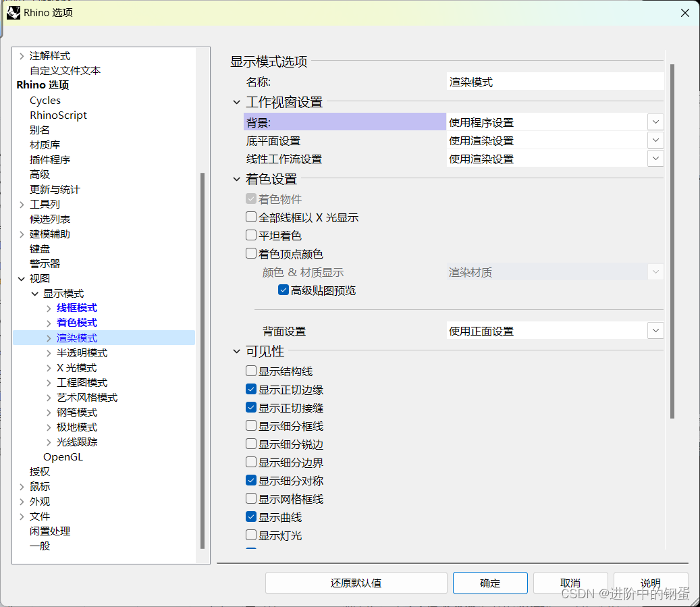Collapse the 显示模式 tree node
Image resolution: width=700 pixels, height=607 pixels.
pos(35,294)
